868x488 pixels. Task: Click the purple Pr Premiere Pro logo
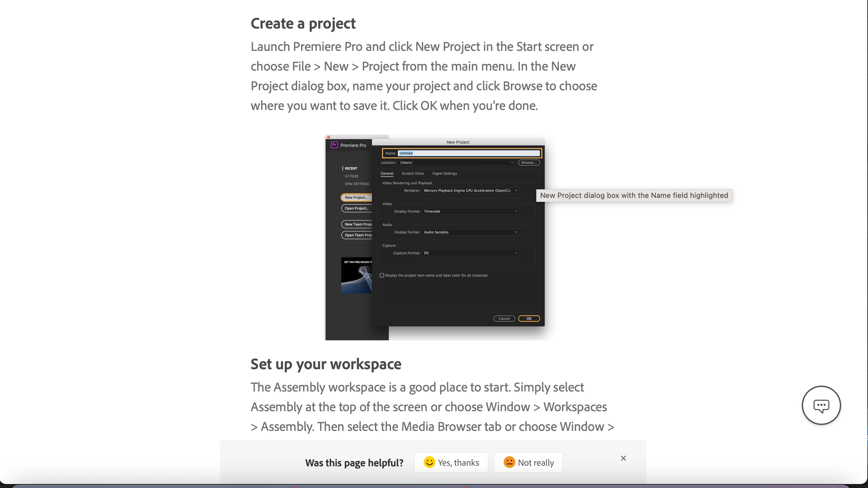334,145
